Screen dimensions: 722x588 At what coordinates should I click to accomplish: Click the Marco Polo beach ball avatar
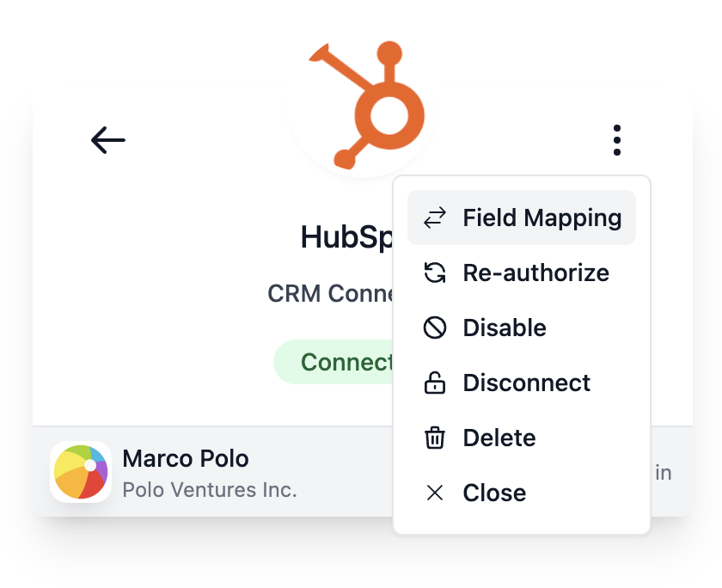pos(81,472)
